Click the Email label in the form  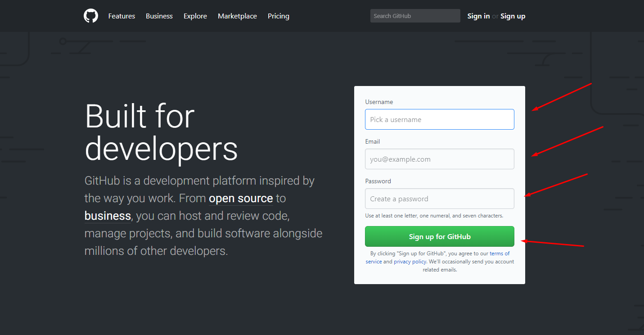click(x=373, y=142)
